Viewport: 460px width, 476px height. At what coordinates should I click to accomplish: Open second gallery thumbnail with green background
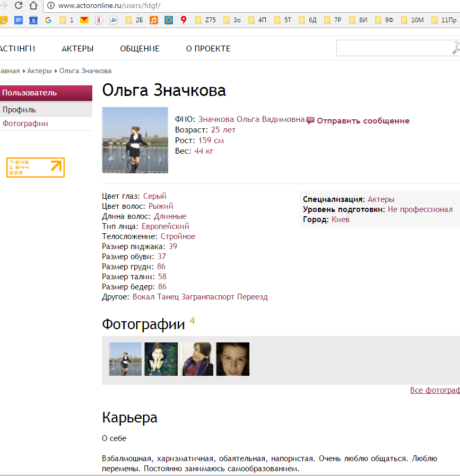point(161,359)
